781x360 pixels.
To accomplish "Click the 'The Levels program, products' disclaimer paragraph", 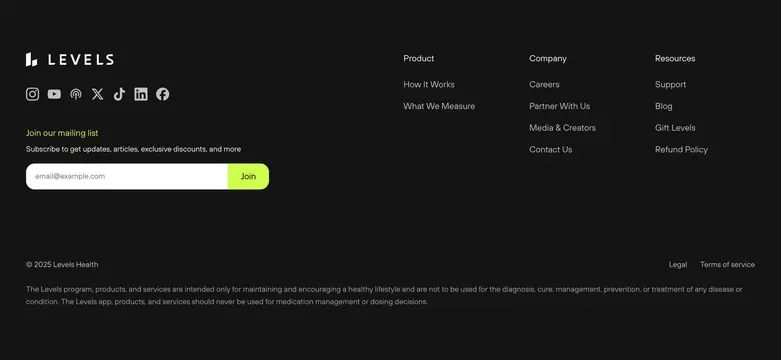I will [384, 295].
